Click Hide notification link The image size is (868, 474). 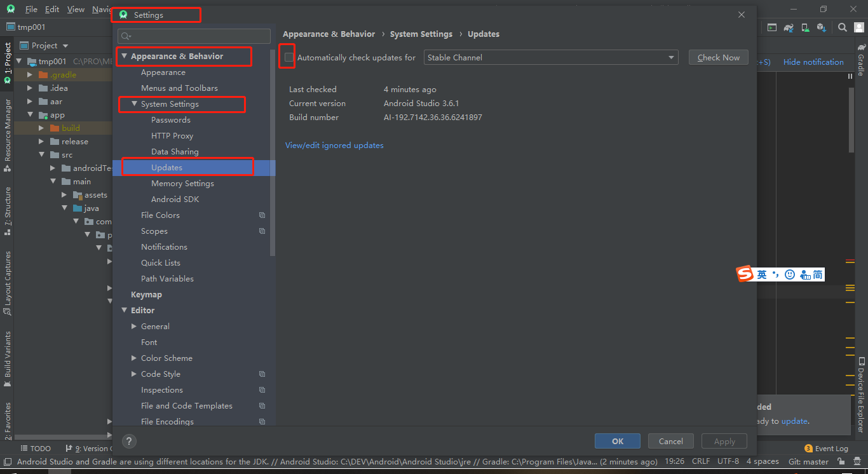[813, 62]
